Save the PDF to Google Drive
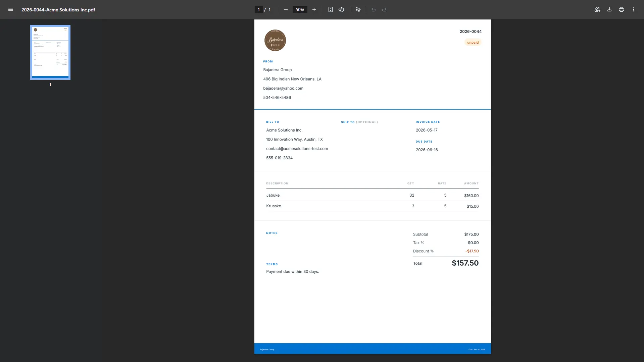The height and width of the screenshot is (362, 644). click(597, 9)
